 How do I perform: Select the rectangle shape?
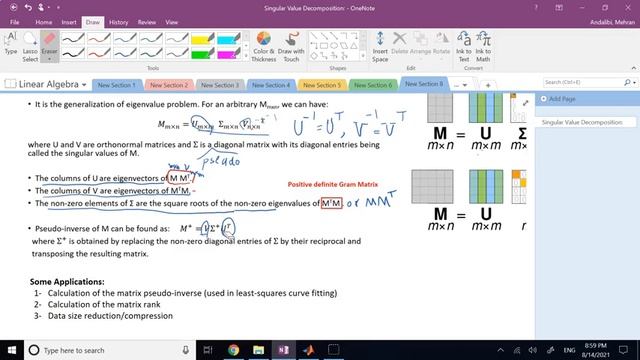pos(324,46)
